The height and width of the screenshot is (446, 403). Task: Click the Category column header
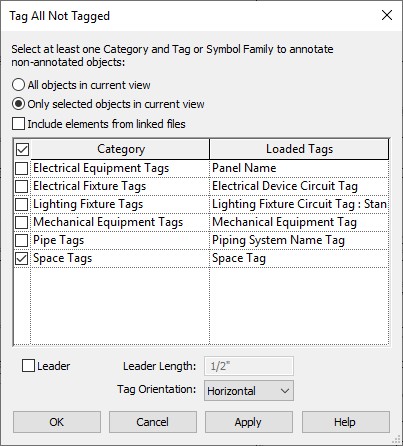coord(120,149)
